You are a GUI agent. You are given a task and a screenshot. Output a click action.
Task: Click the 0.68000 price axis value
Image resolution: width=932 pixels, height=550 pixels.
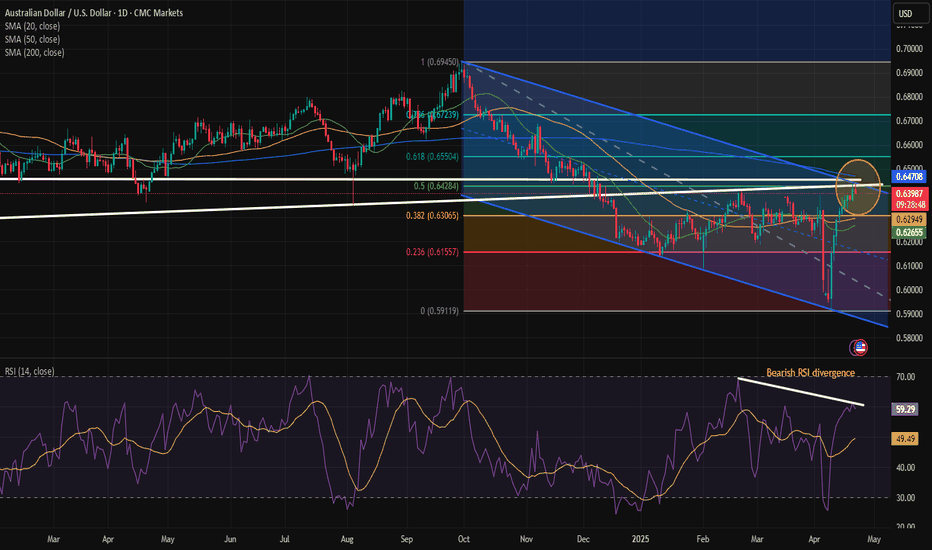pos(909,96)
